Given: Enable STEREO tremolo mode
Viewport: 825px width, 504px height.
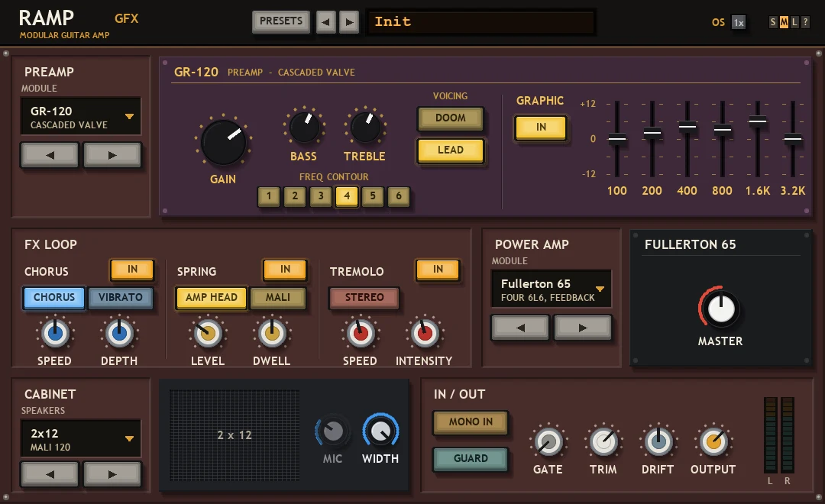Looking at the screenshot, I should point(364,298).
